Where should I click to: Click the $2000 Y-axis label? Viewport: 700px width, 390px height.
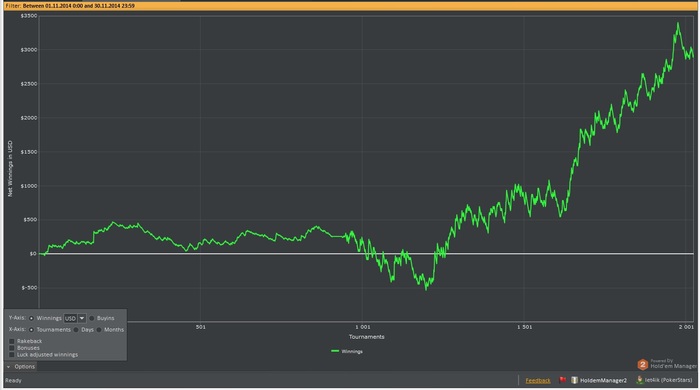click(29, 118)
